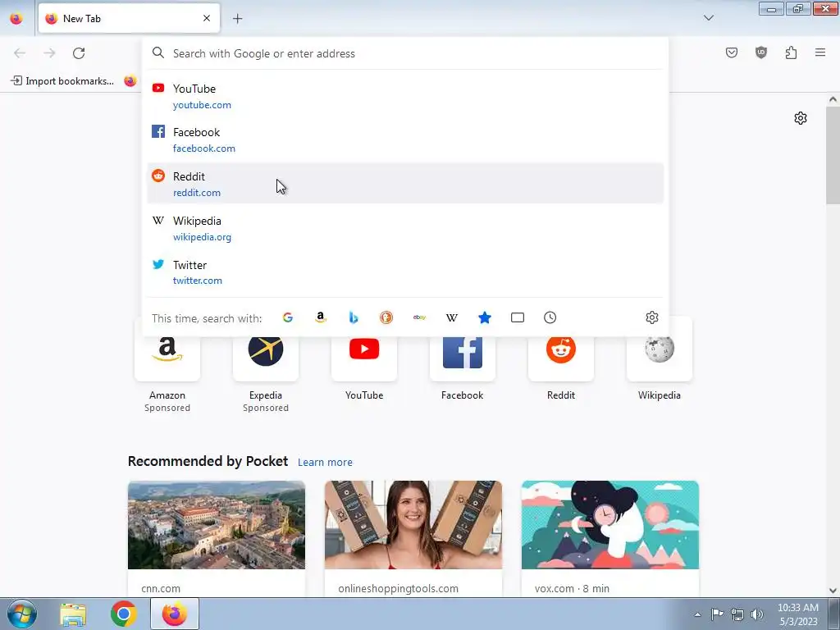Viewport: 840px width, 630px height.
Task: Open Google Chrome from taskbar
Action: [x=123, y=614]
